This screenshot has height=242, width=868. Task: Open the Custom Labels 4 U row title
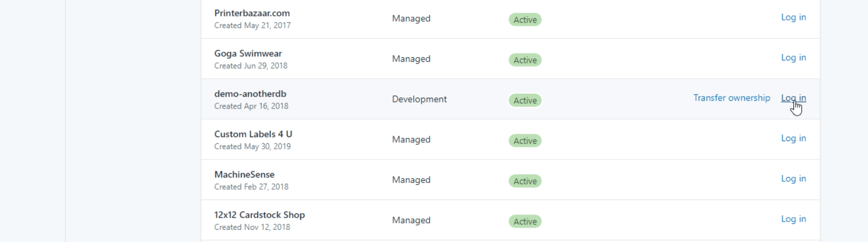(253, 134)
